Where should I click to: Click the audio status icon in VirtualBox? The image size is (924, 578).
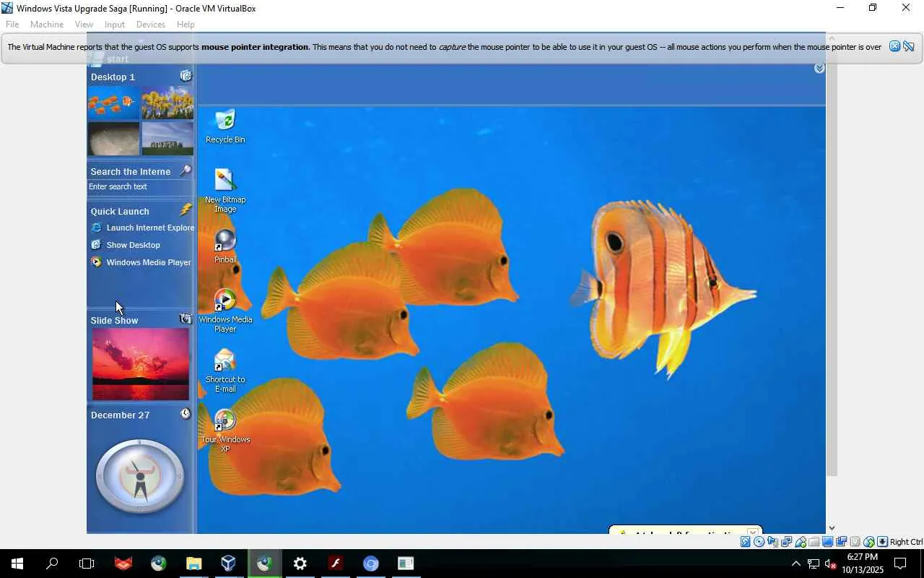click(773, 542)
